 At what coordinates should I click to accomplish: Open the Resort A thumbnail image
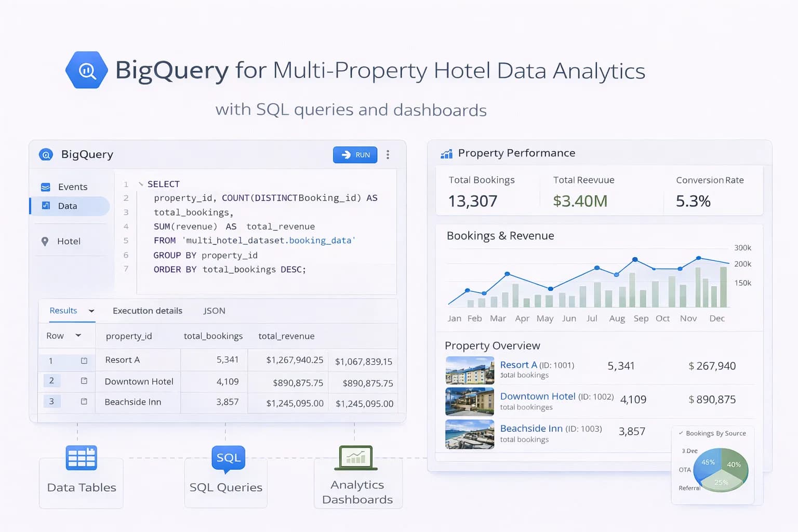(470, 370)
